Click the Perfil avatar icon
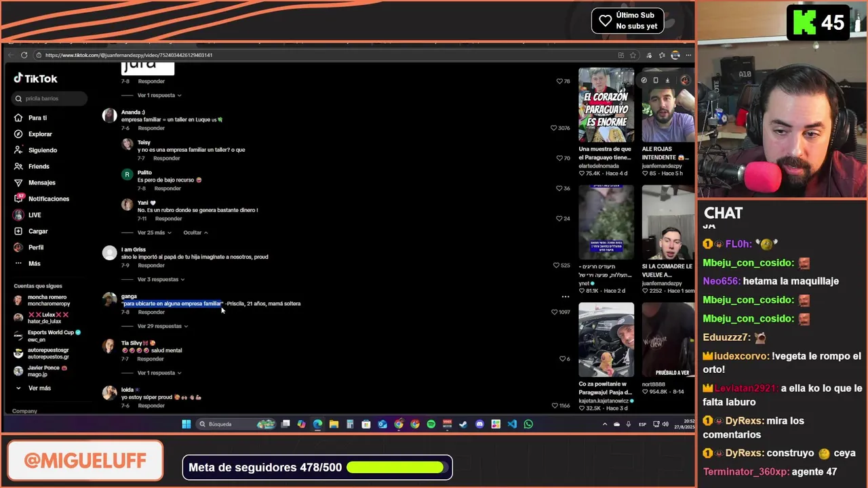Viewport: 868px width, 488px height. pos(18,247)
